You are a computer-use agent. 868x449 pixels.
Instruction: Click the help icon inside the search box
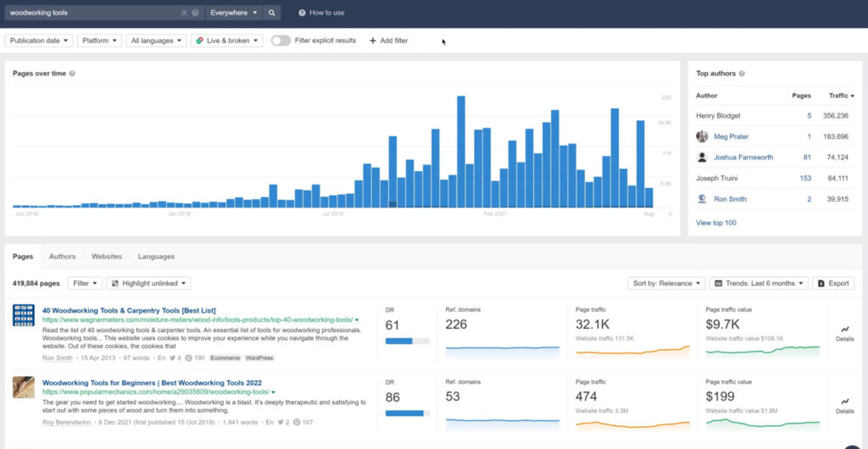click(196, 13)
